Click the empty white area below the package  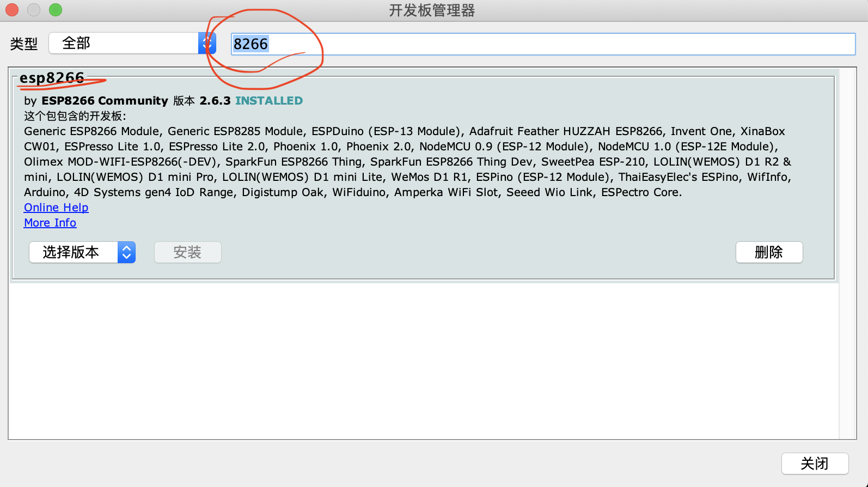[424, 361]
